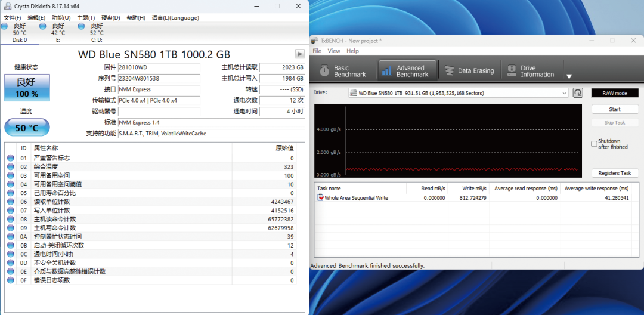Click the C: D: drive status orb
Image resolution: width=644 pixels, height=315 pixels.
pyautogui.click(x=81, y=26)
